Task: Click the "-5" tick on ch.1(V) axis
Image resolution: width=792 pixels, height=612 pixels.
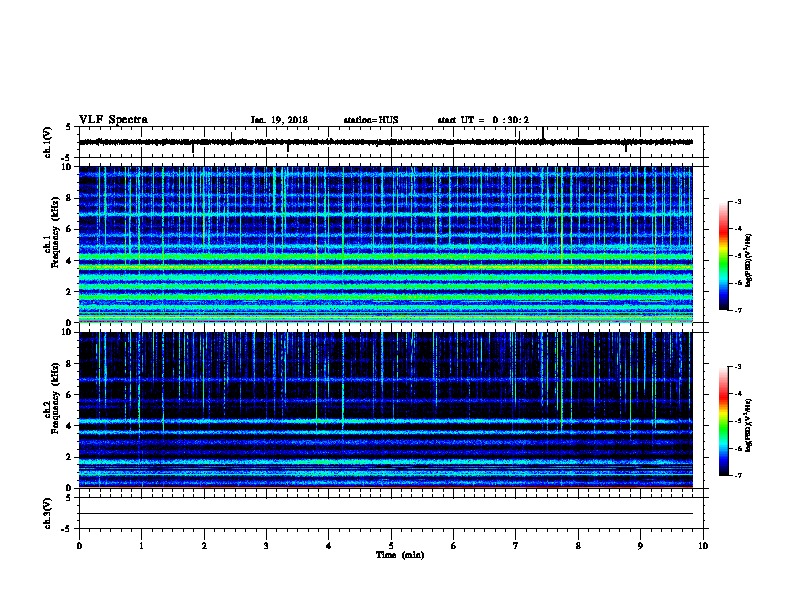Action: [x=67, y=158]
